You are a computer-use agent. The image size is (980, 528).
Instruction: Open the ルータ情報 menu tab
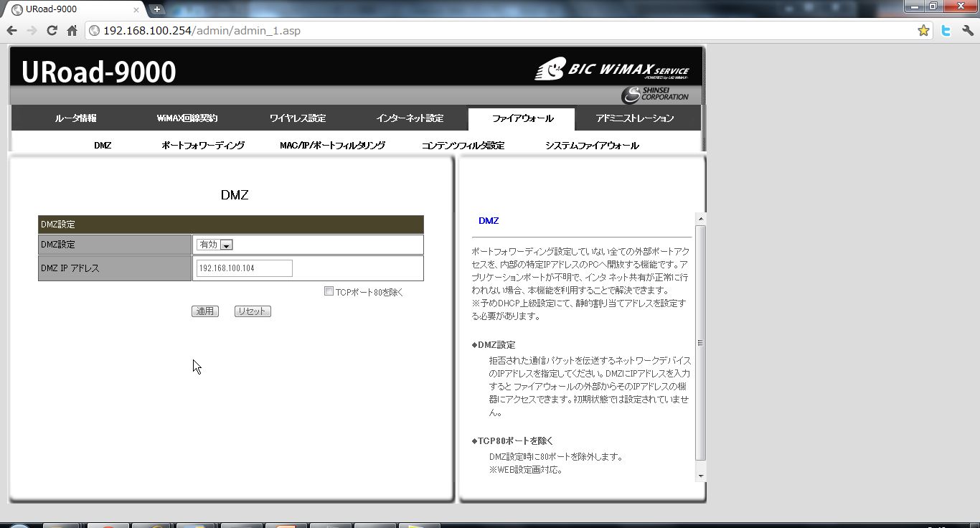[75, 118]
